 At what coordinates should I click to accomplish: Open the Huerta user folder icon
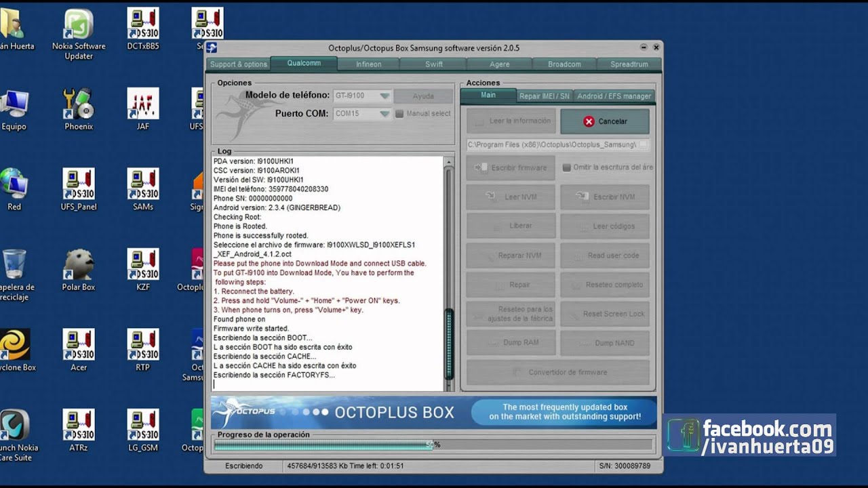pyautogui.click(x=15, y=30)
